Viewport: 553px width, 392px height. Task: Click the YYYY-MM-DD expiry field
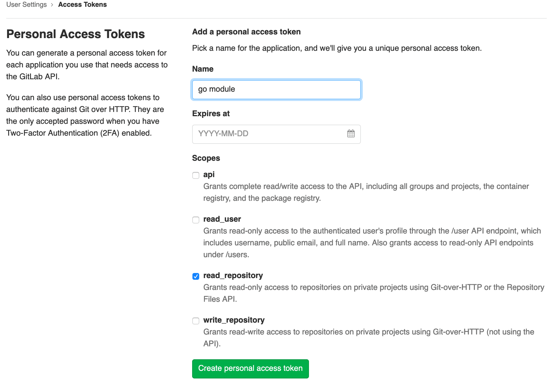268,134
